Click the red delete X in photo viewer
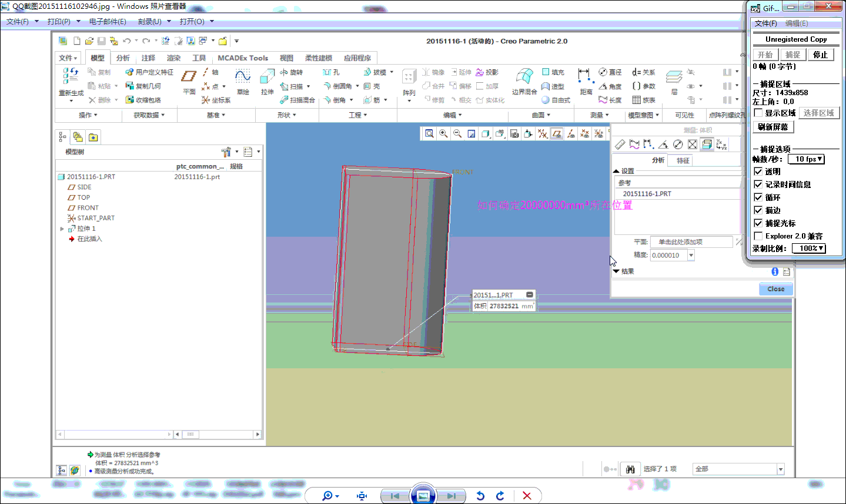 527,496
